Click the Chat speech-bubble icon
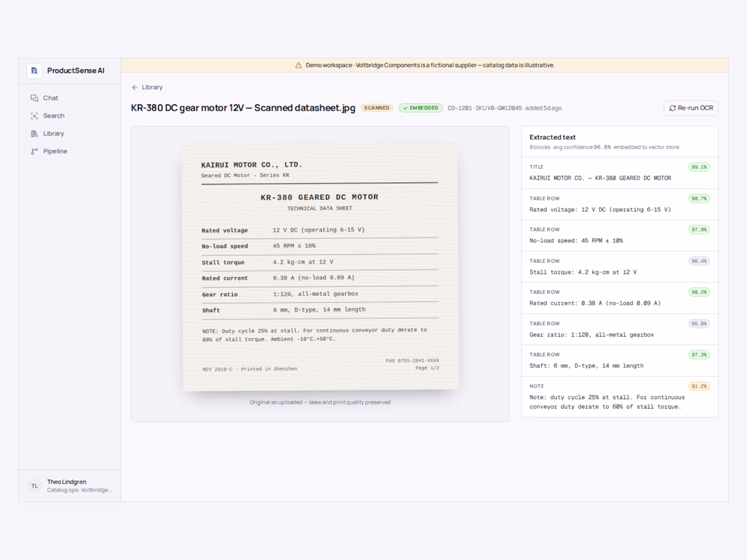 35,98
